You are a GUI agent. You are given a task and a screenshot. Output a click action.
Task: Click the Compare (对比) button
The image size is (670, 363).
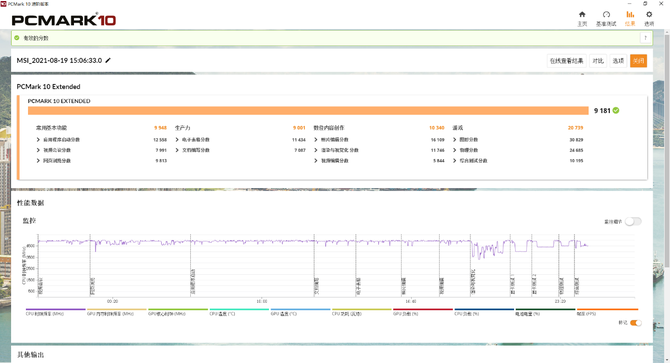[598, 61]
